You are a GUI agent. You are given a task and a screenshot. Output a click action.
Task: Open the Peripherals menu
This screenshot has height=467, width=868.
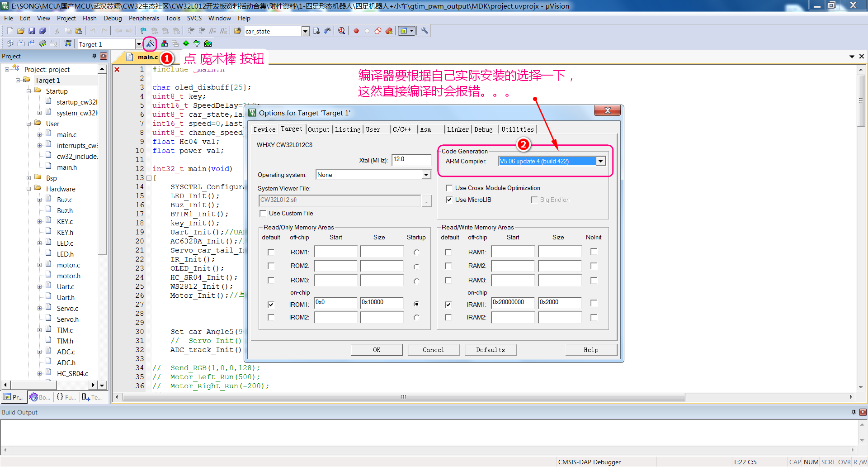click(144, 18)
